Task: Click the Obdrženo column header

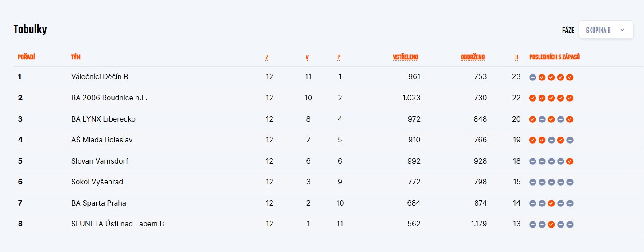Action: (x=473, y=57)
